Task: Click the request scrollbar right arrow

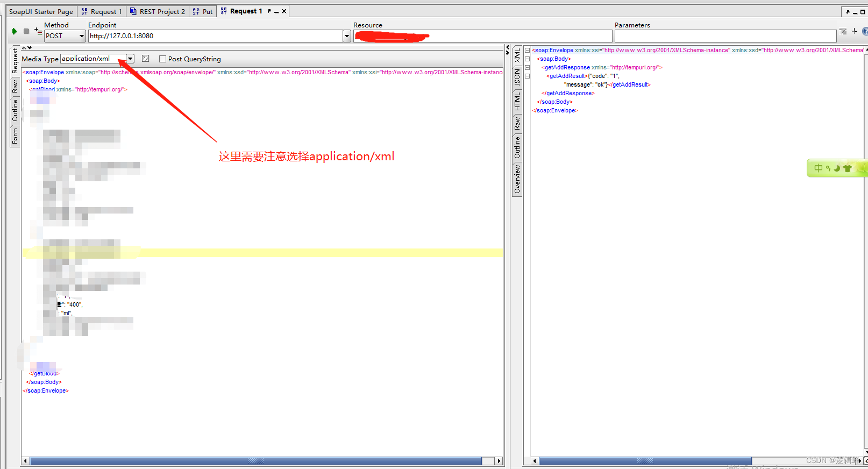Action: pos(499,461)
